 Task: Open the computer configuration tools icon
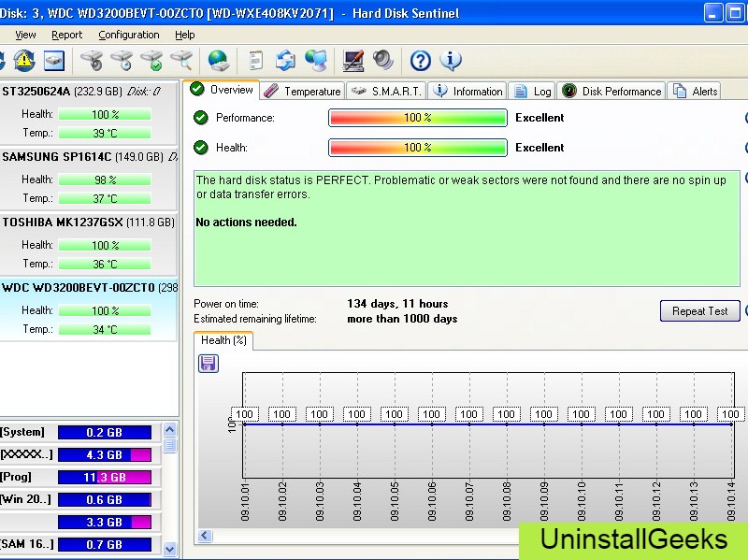[x=353, y=61]
